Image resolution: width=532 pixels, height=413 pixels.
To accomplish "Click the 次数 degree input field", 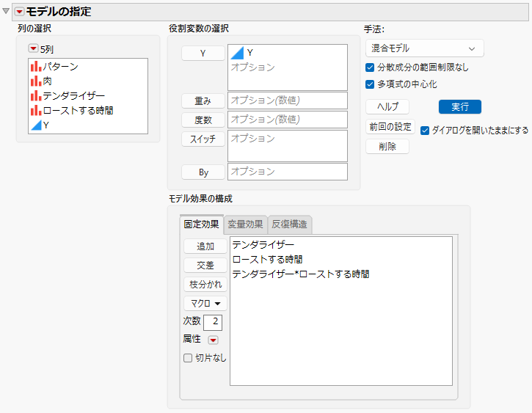I will click(213, 322).
